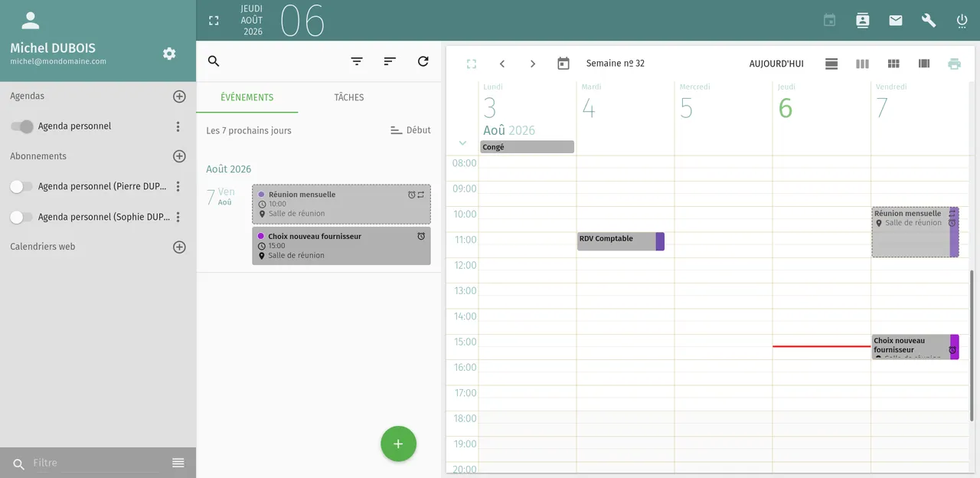Open options menu for Sophie's Agenda personnel
The image size is (980, 478).
[178, 217]
